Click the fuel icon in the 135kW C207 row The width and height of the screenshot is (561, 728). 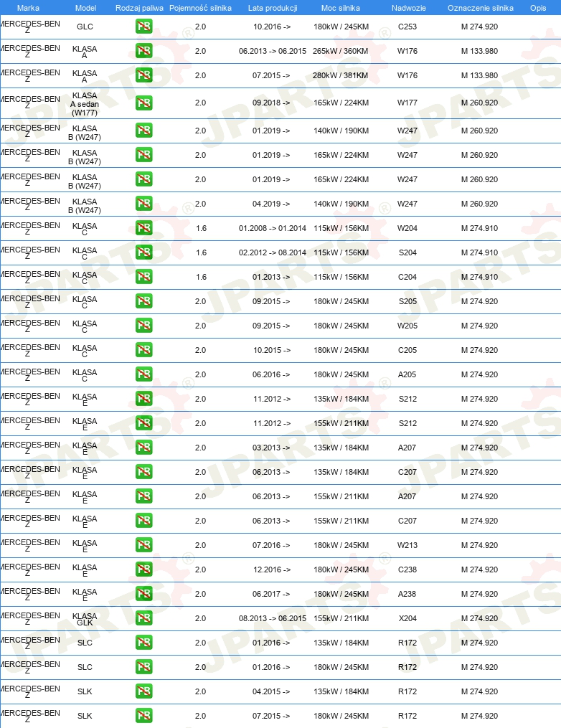pyautogui.click(x=144, y=472)
